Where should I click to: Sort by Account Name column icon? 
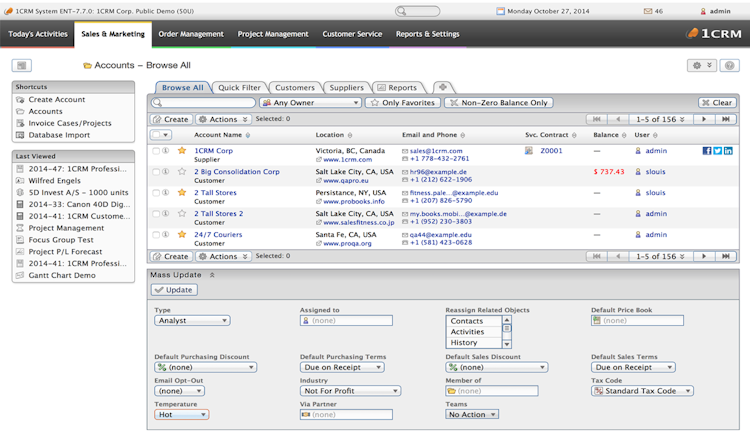pos(248,135)
